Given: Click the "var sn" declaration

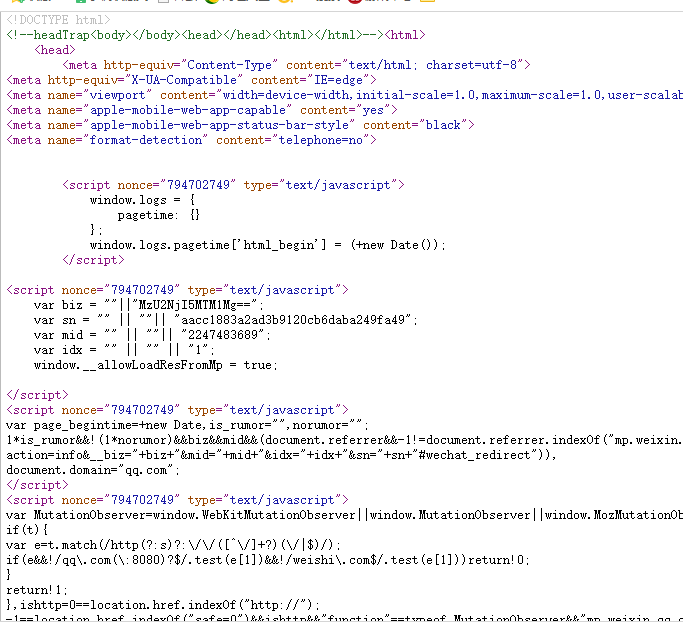Looking at the screenshot, I should point(226,320).
